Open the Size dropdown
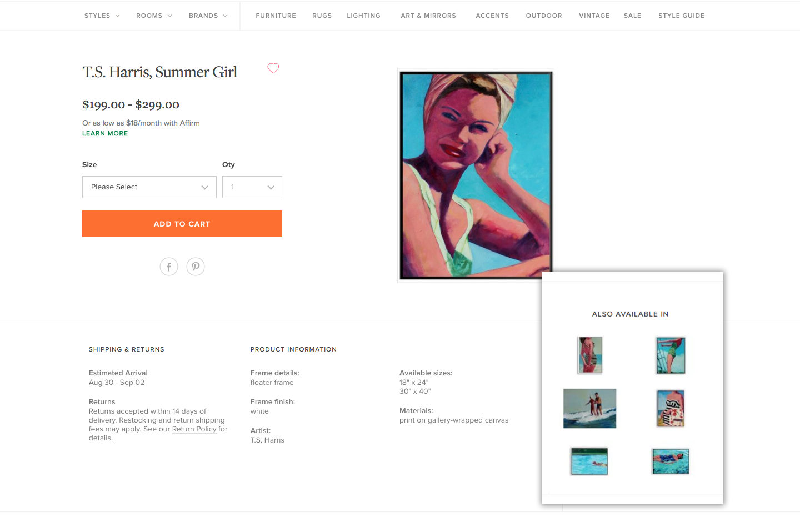The width and height of the screenshot is (800, 532). click(x=149, y=187)
